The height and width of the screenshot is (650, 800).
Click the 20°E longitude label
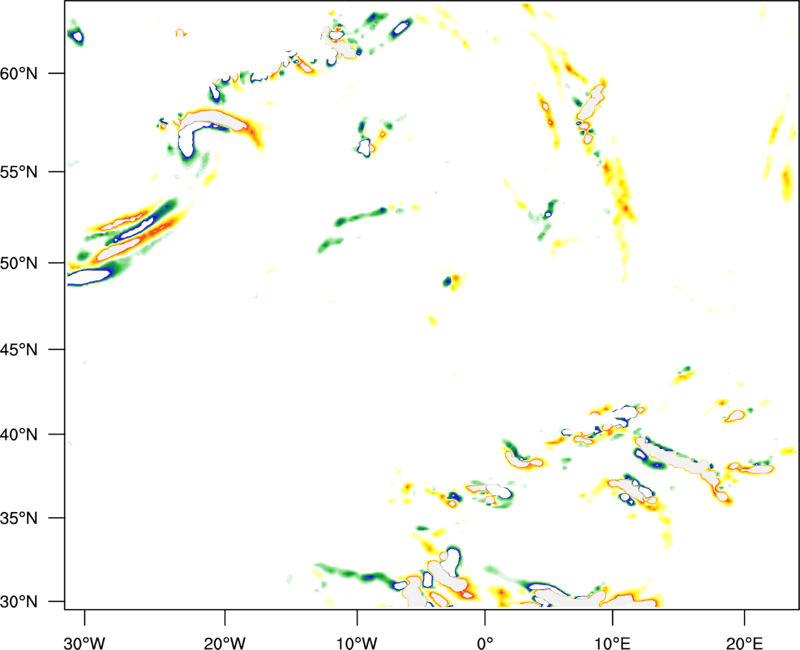click(744, 643)
